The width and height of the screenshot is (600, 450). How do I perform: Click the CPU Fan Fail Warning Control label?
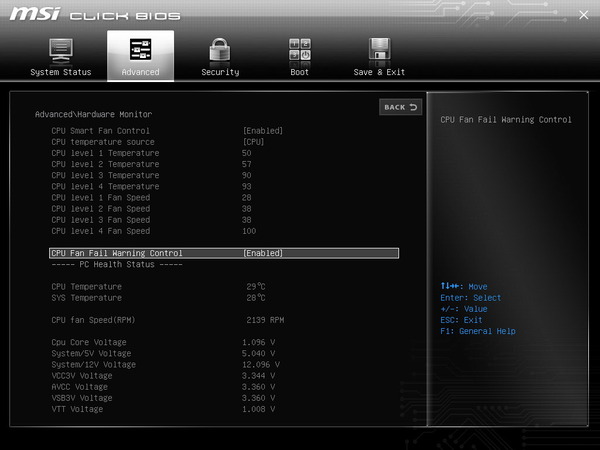coord(117,253)
